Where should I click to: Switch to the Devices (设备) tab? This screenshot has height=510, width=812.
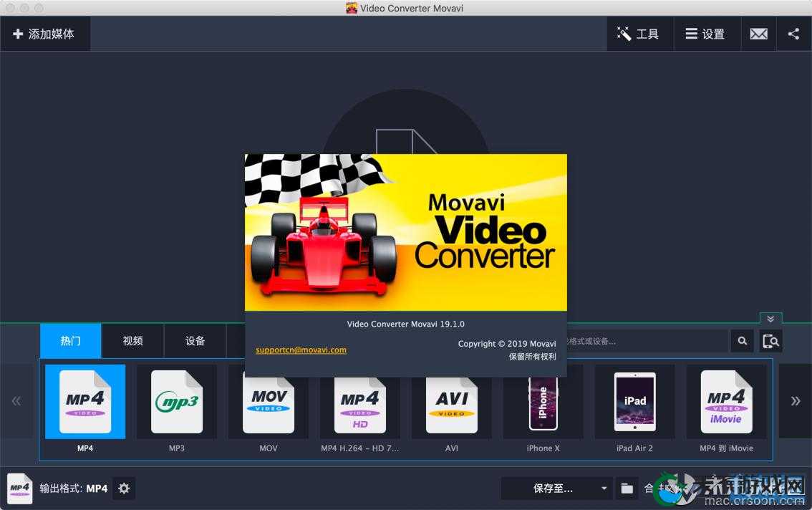pos(195,340)
